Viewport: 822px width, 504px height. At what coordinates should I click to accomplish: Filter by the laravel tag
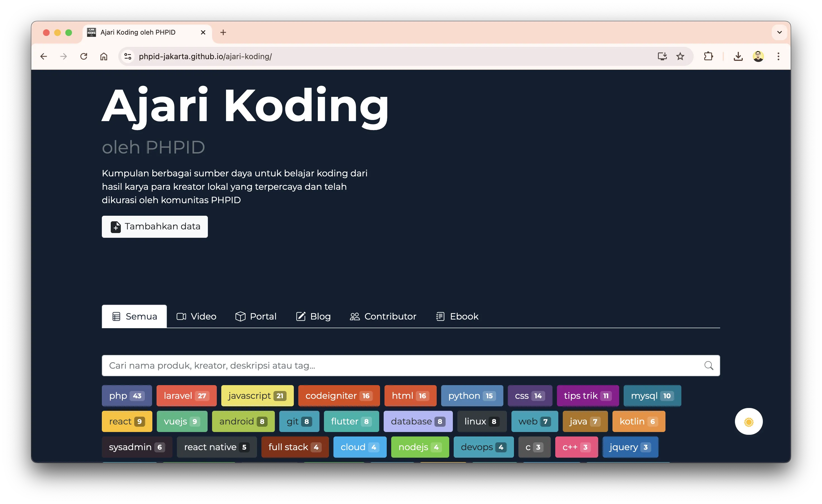(186, 396)
